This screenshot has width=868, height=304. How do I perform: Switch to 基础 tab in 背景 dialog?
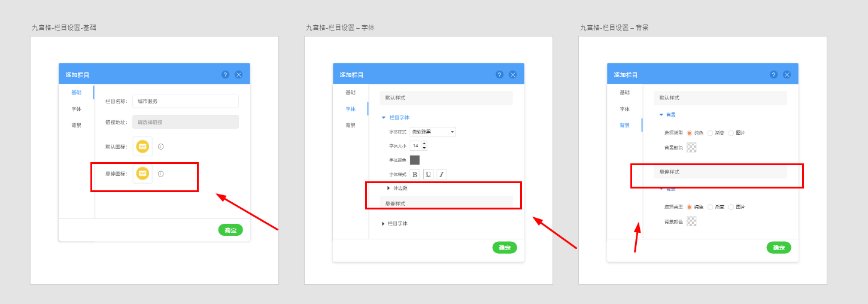pyautogui.click(x=624, y=92)
